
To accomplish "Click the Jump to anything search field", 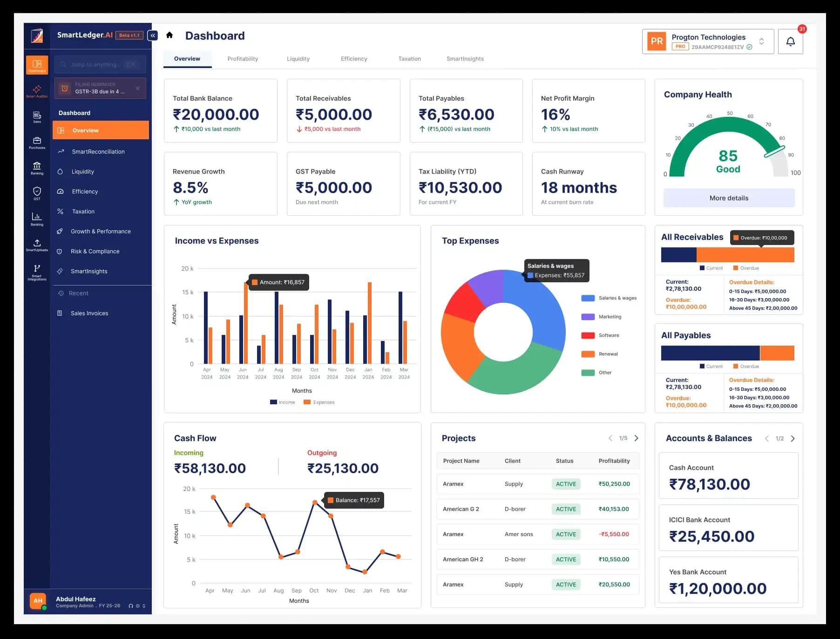I will tap(100, 64).
